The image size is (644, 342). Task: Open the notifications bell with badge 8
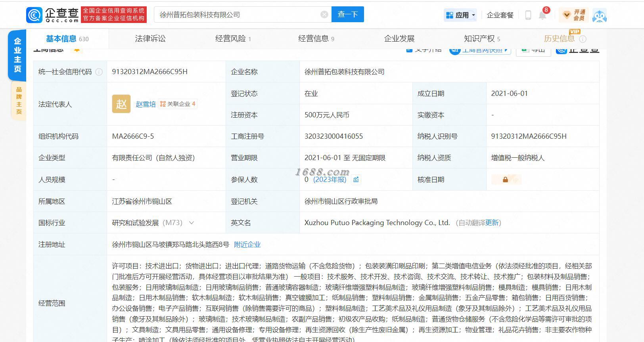coord(543,14)
